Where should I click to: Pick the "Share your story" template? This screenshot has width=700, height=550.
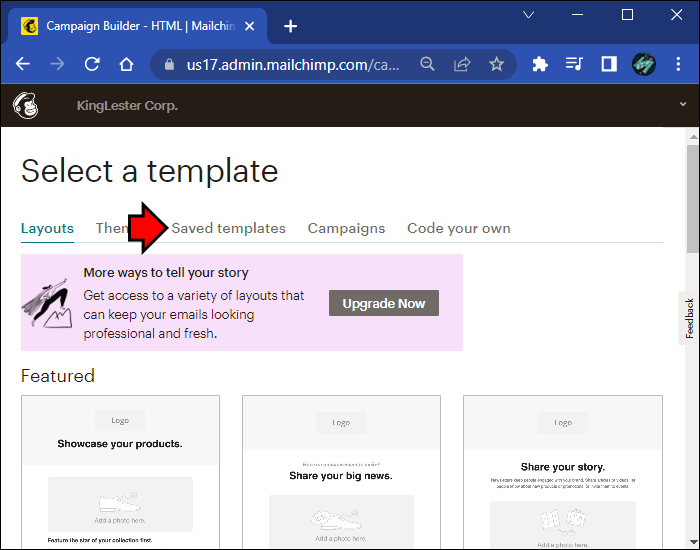tap(562, 471)
